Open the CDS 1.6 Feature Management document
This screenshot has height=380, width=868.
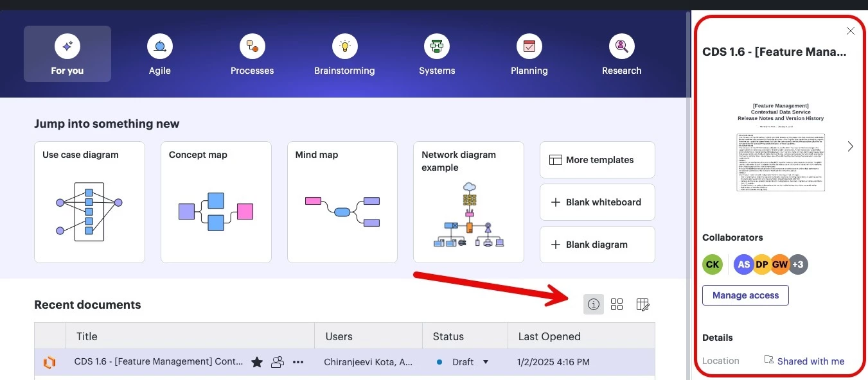click(x=158, y=362)
